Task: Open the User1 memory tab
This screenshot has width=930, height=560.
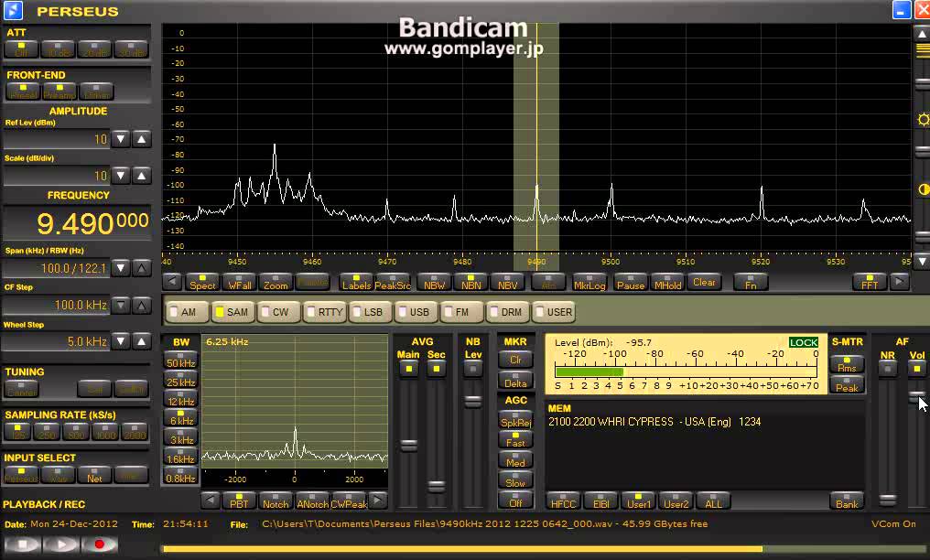Action: point(638,501)
